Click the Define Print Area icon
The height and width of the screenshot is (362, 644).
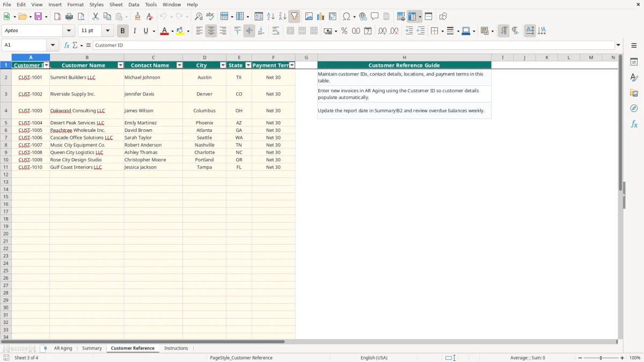click(x=401, y=17)
